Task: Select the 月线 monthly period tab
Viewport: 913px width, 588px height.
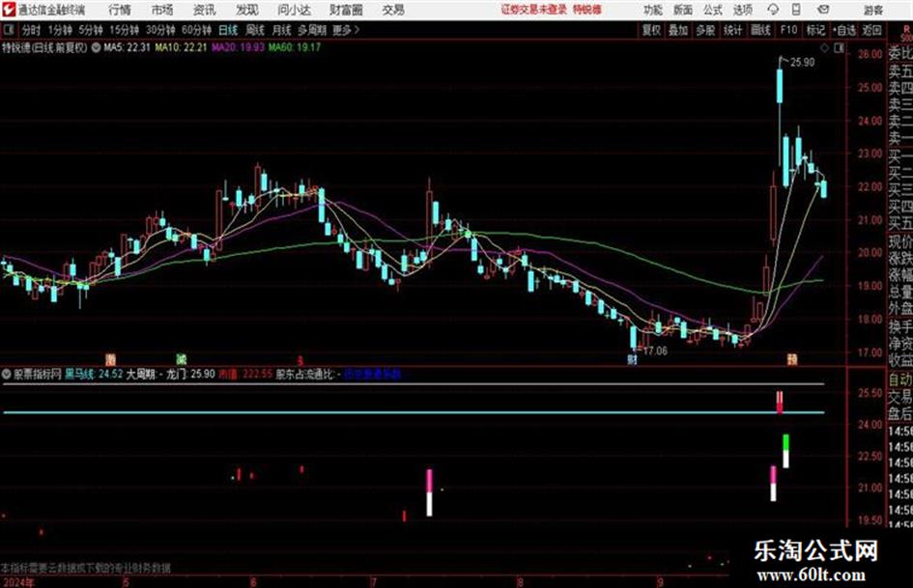Action: (x=282, y=30)
